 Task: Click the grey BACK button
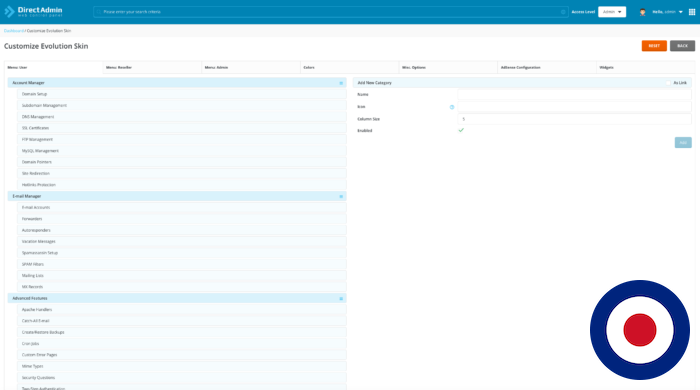tap(682, 46)
